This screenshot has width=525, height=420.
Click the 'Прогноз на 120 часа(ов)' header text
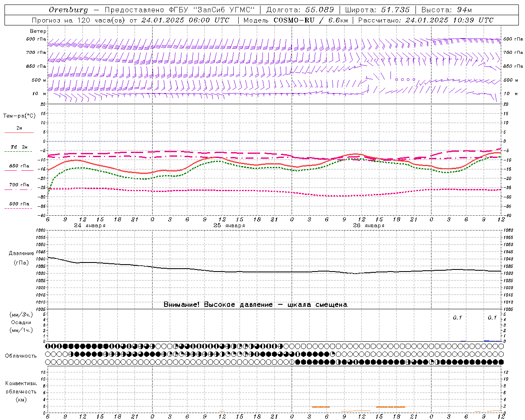pos(79,20)
